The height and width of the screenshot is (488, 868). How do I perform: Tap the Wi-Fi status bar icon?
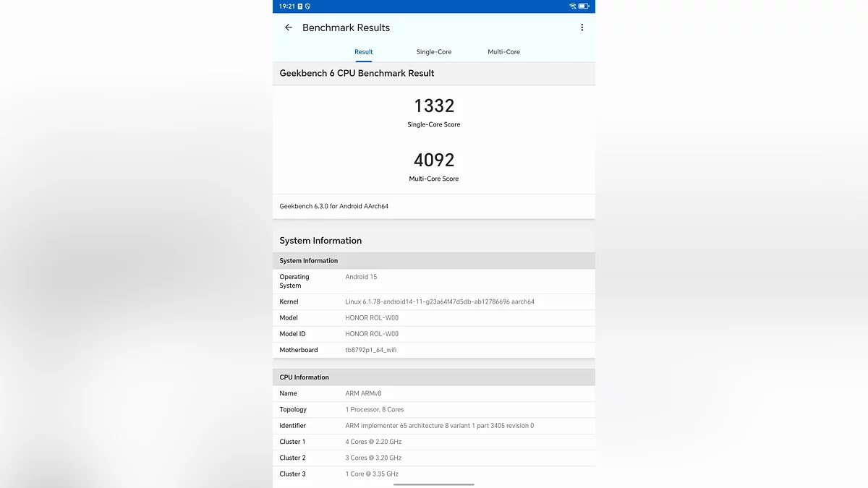[573, 6]
